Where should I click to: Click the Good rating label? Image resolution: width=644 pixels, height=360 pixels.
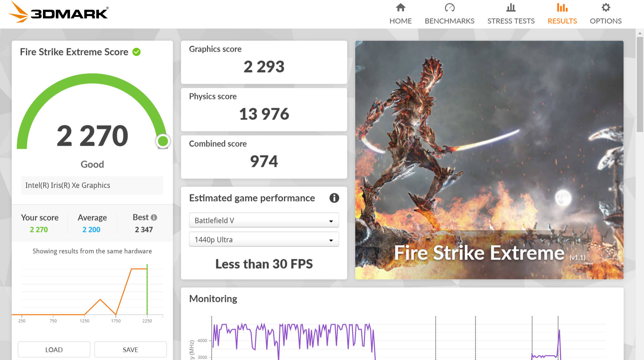tap(92, 165)
